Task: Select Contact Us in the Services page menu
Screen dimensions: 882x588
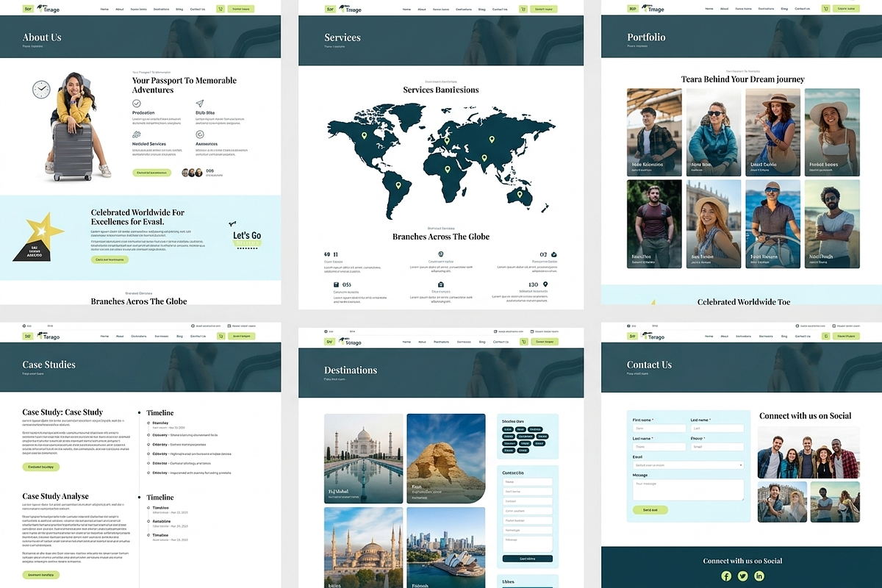Action: pyautogui.click(x=500, y=9)
